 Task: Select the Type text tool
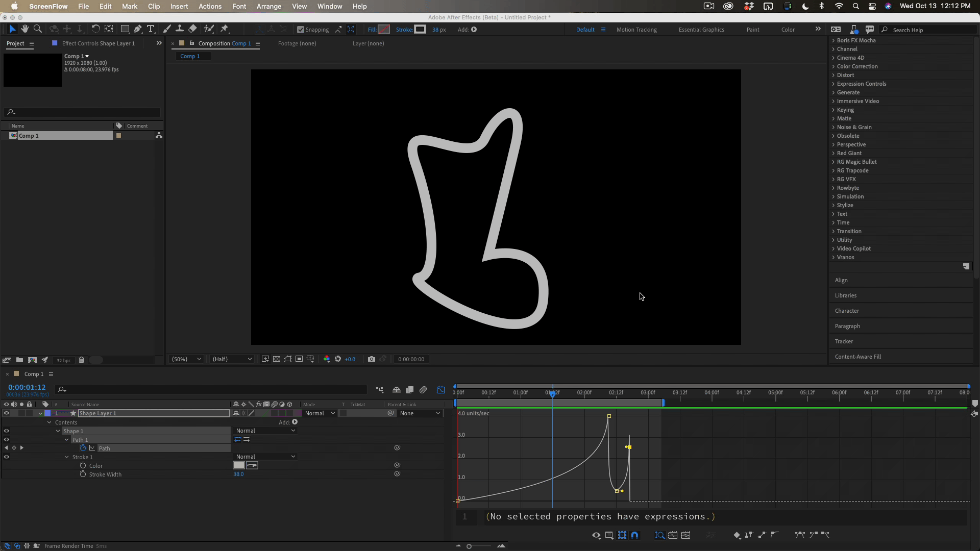point(151,29)
